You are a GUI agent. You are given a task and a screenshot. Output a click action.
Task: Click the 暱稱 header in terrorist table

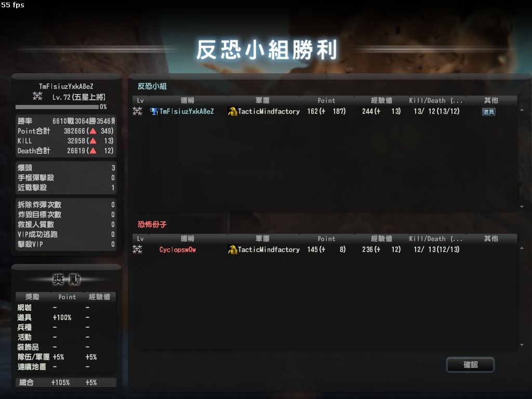[x=187, y=239]
